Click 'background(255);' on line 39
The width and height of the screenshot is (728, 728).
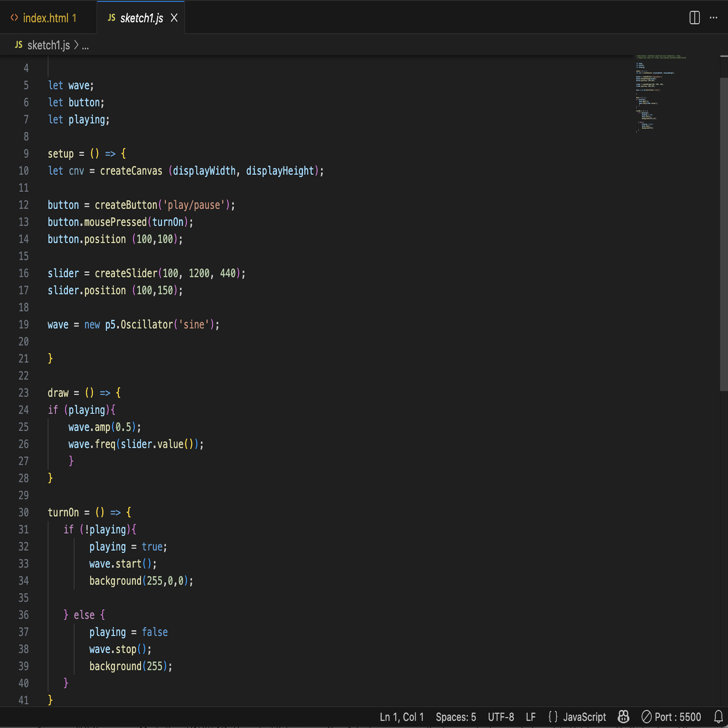click(131, 667)
